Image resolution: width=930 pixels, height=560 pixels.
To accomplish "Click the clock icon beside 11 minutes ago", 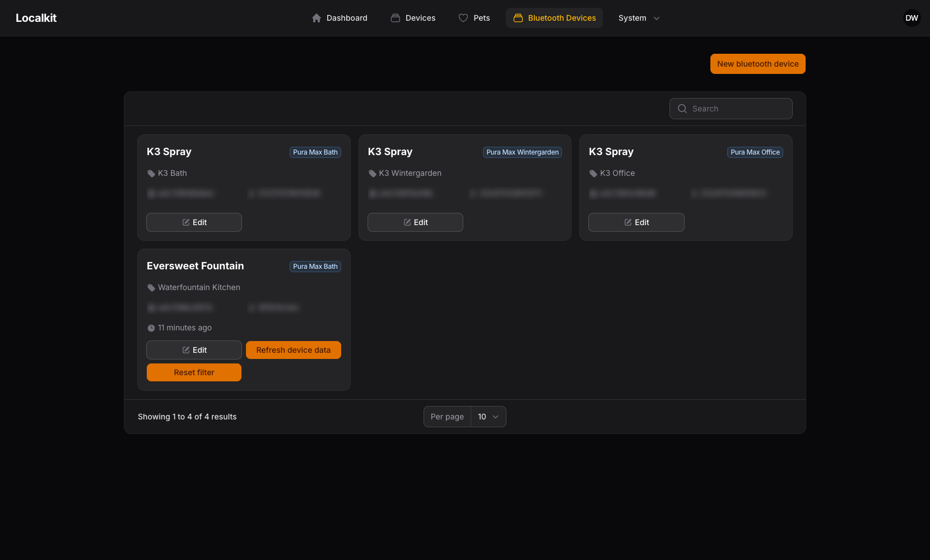I will (x=151, y=328).
